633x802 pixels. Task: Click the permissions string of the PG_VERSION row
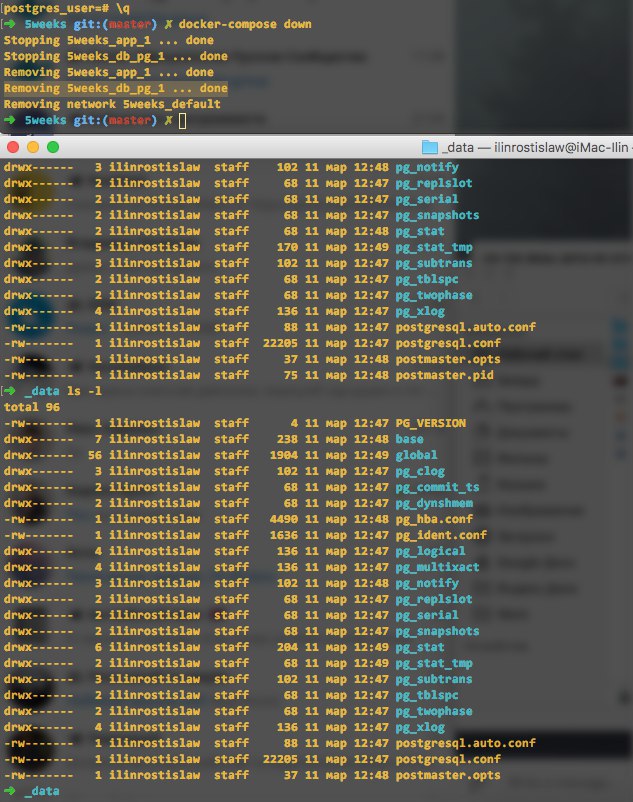coord(38,424)
